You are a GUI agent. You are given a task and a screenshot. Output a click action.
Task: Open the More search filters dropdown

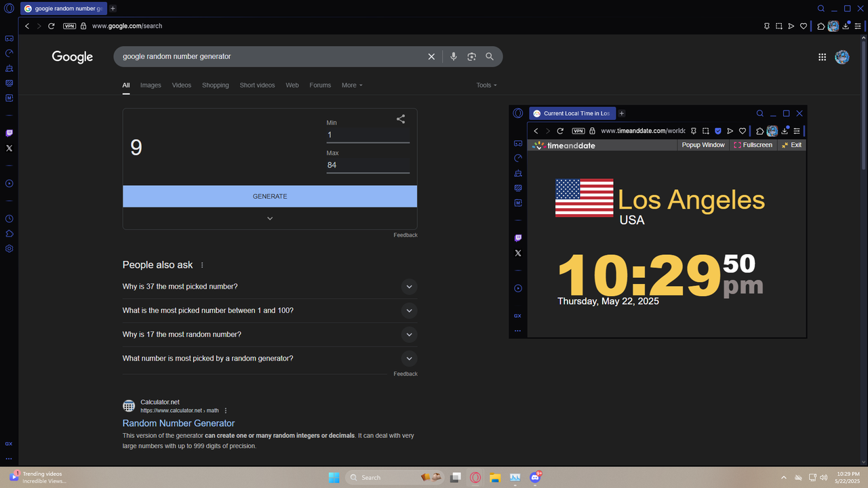click(x=352, y=85)
